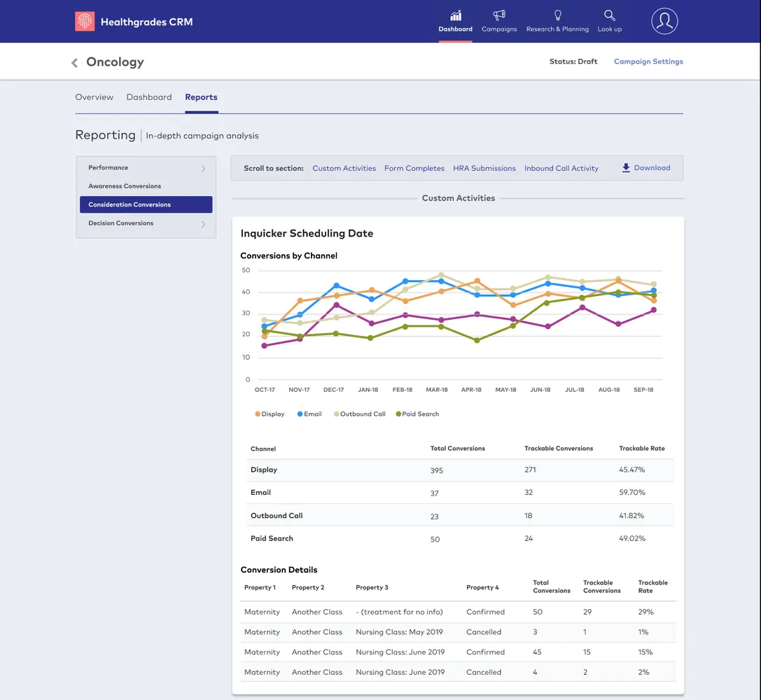Toggle the Paid Search legend series
761x700 pixels.
417,414
